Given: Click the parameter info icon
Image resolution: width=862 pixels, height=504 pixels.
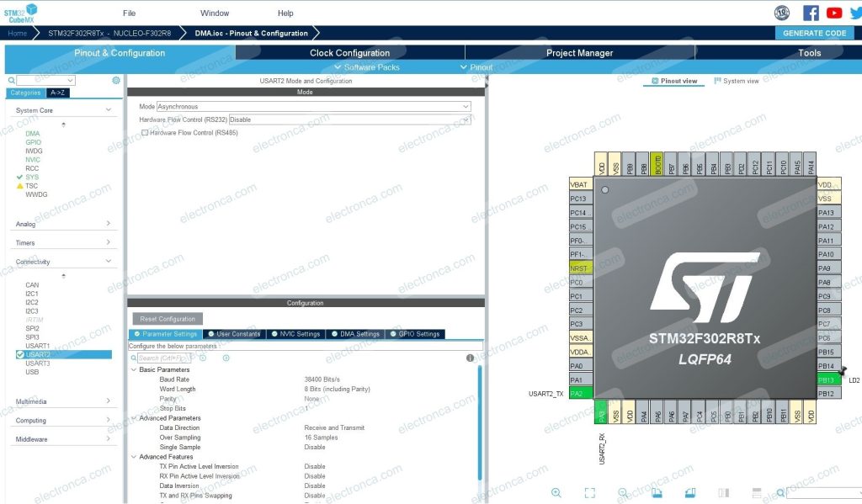Looking at the screenshot, I should tap(470, 358).
